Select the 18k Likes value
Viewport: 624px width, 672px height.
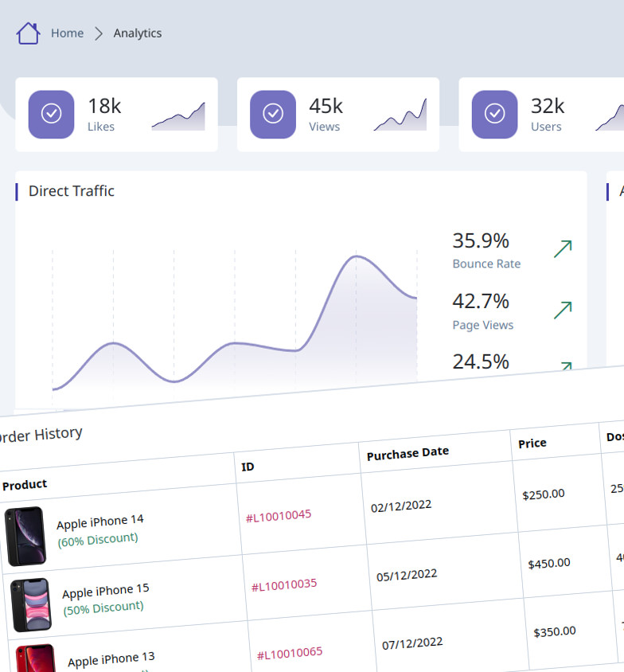click(x=104, y=106)
